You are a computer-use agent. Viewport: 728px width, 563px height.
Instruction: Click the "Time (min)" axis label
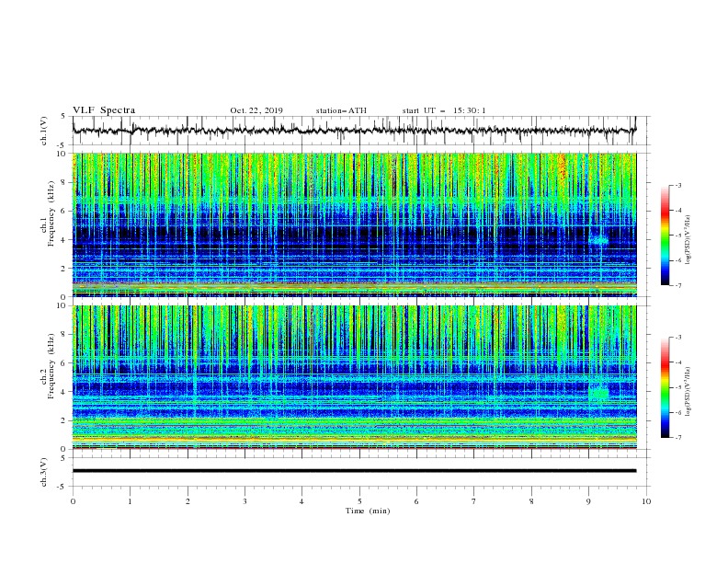pos(368,511)
